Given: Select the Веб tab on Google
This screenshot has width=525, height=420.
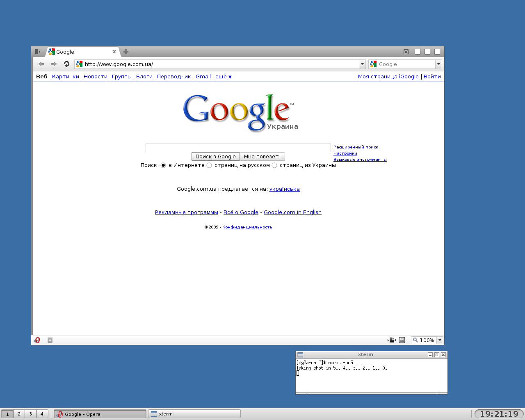Looking at the screenshot, I should (42, 76).
